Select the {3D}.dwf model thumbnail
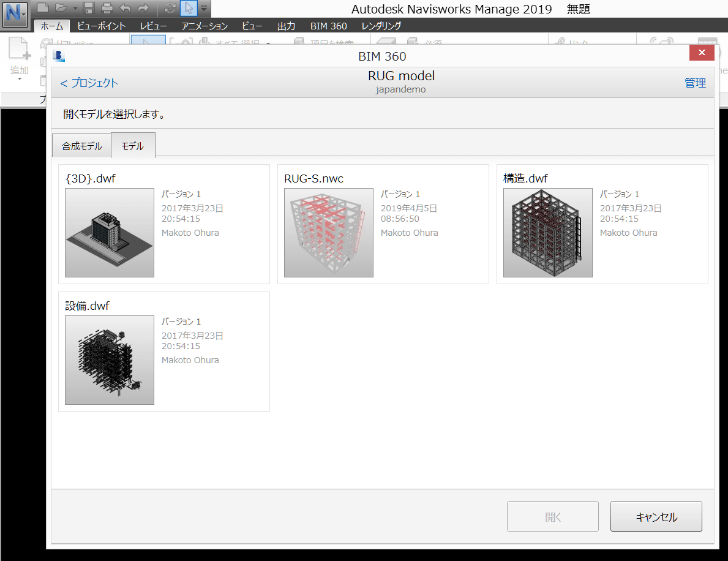 110,233
